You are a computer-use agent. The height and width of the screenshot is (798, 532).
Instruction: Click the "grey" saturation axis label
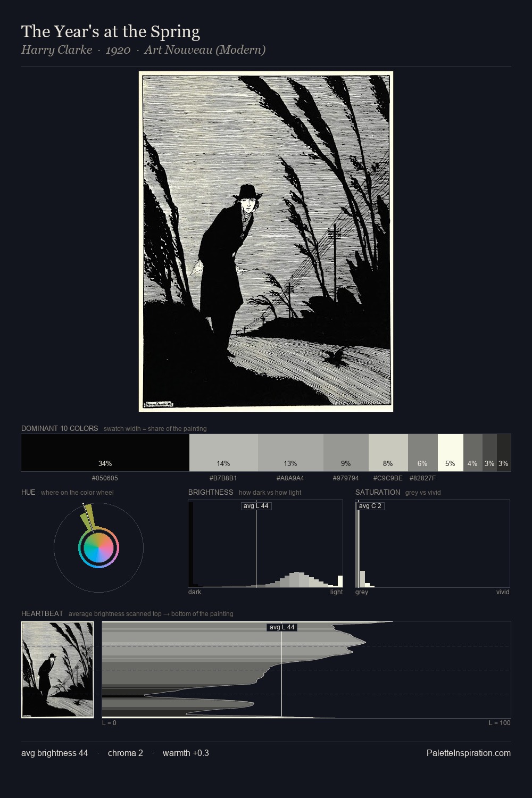pos(362,592)
